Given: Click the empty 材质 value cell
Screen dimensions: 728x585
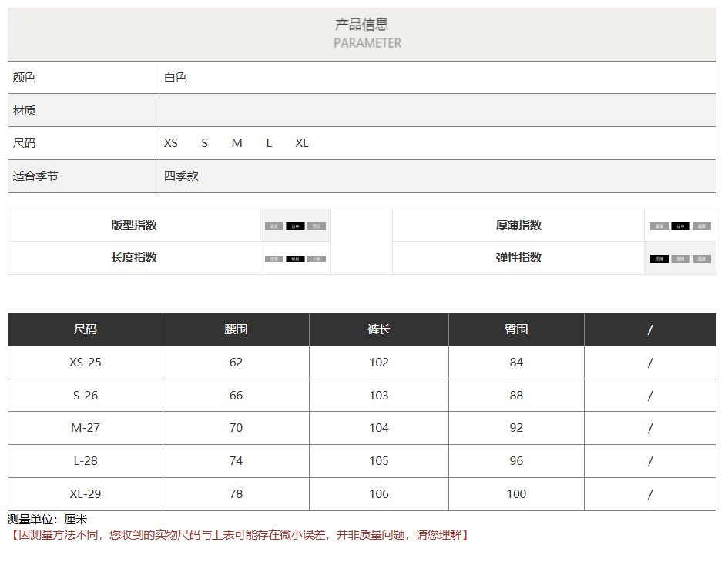Looking at the screenshot, I should (437, 111).
